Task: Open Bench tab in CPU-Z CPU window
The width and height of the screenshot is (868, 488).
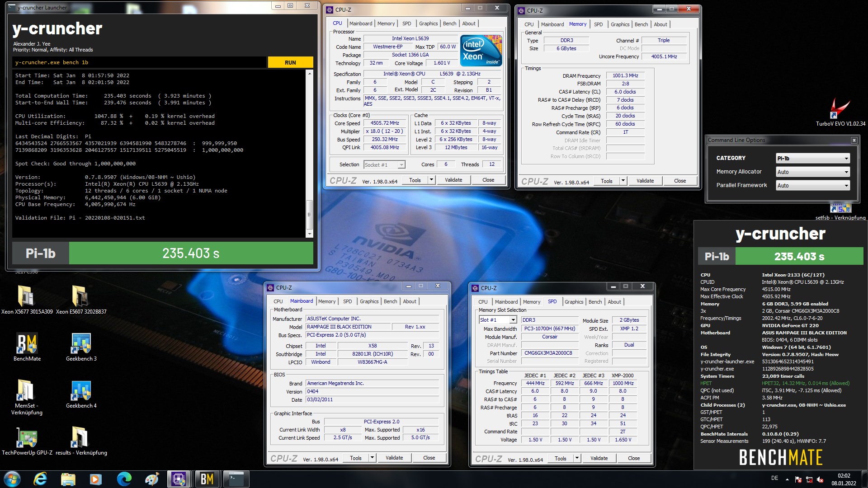Action: point(449,23)
